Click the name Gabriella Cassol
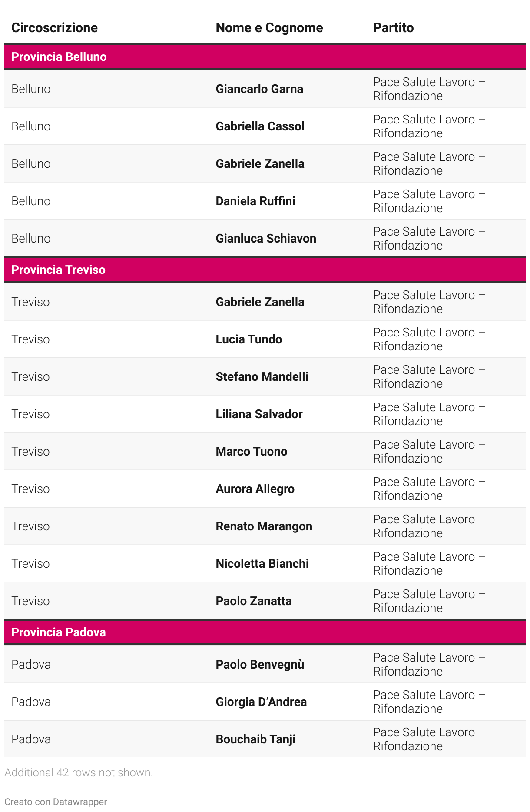 260,126
